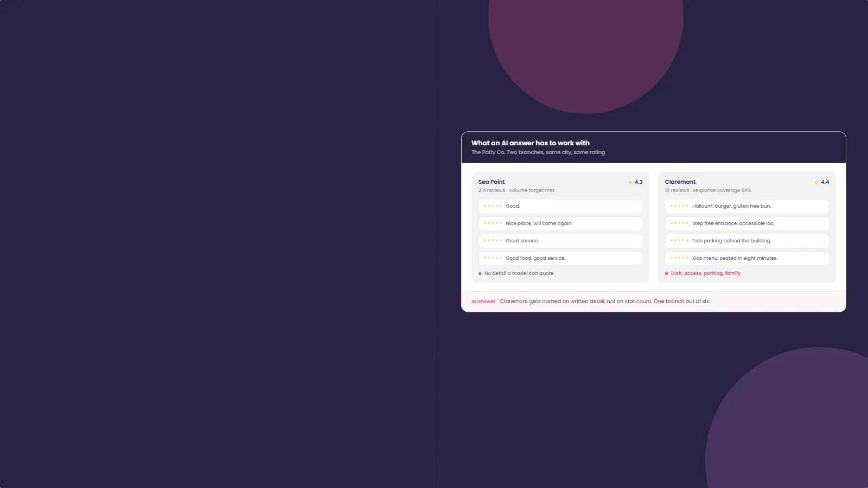Select the 'Claremont' branch name
The image size is (868, 488).
[x=680, y=182]
